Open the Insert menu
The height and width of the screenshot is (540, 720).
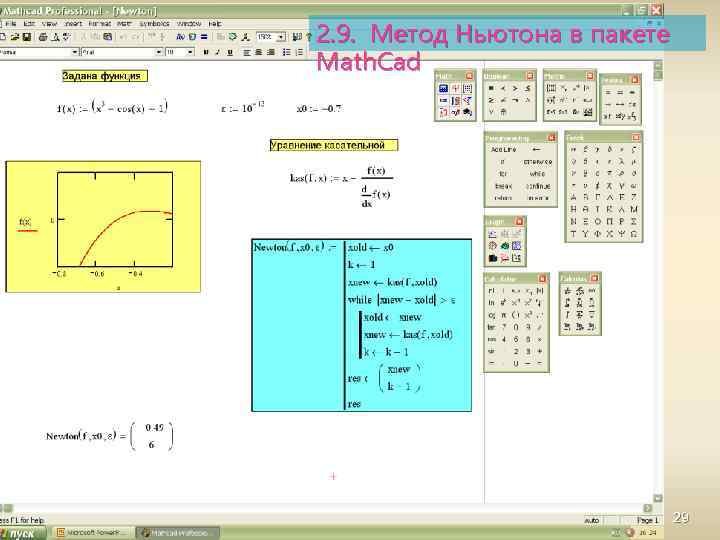point(73,23)
